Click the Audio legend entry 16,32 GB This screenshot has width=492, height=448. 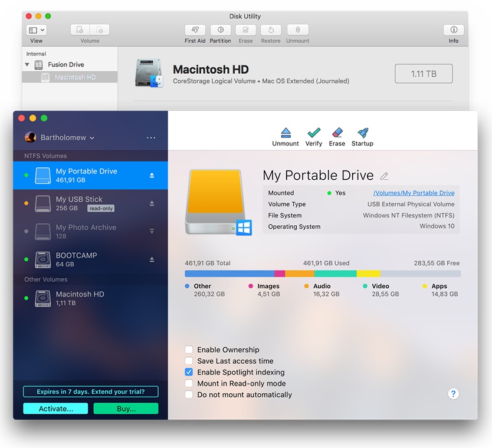[x=322, y=290]
